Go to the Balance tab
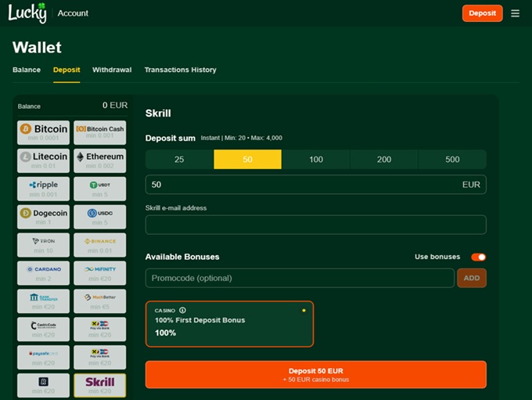 pos(27,70)
